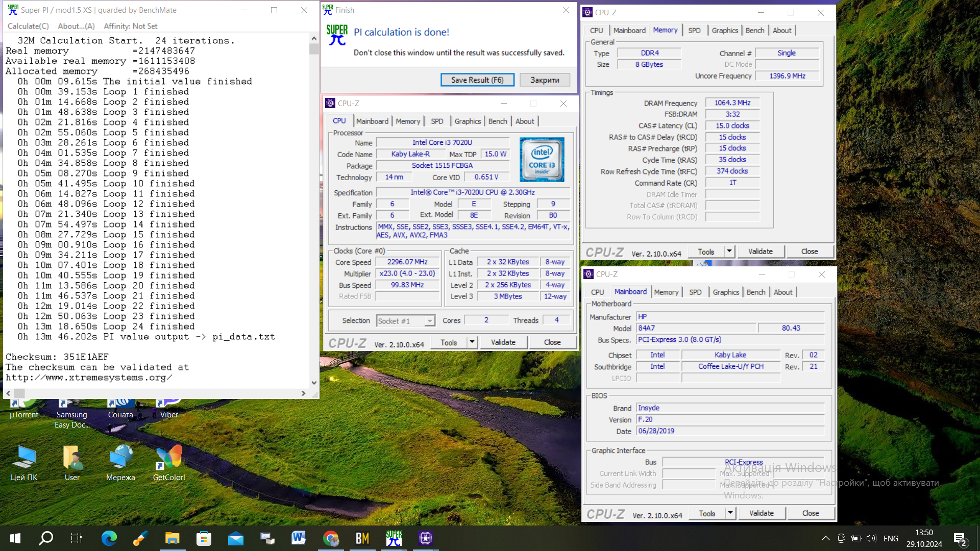Open About tab in CPU window

pos(525,121)
